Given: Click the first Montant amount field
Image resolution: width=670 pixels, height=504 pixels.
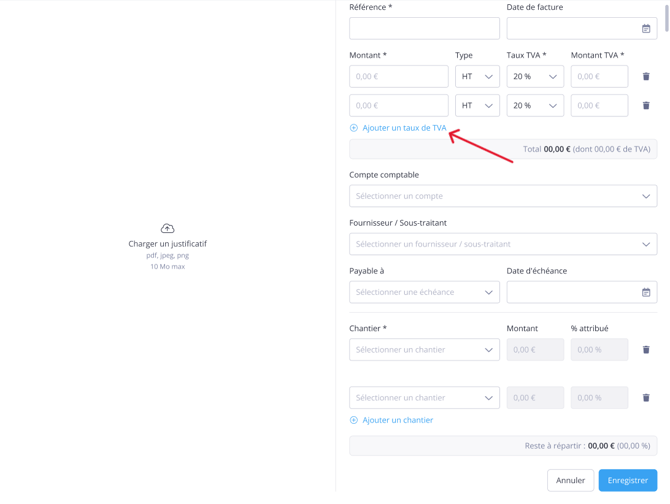Looking at the screenshot, I should (x=398, y=77).
